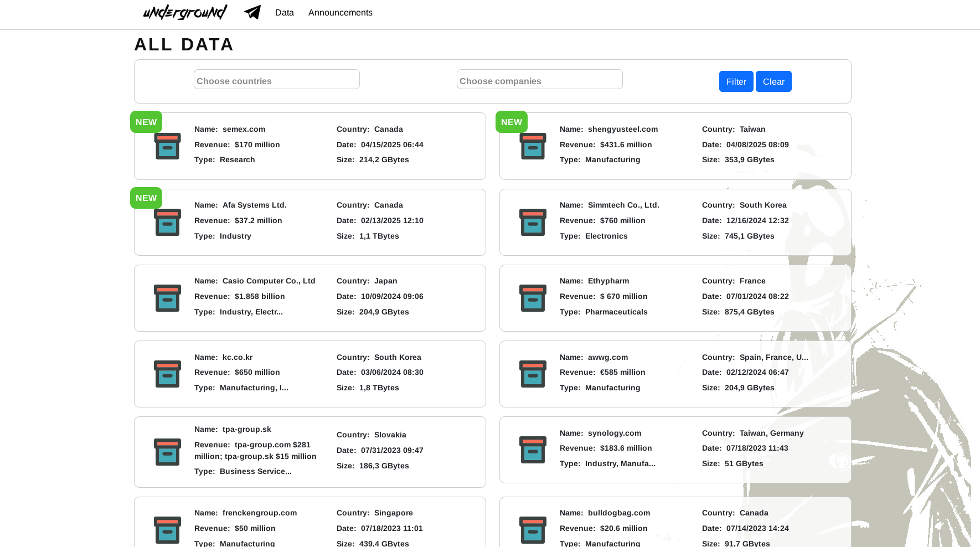Click the date 12/16/2024 12:32
Viewport: 980px width, 547px height.
(x=757, y=220)
